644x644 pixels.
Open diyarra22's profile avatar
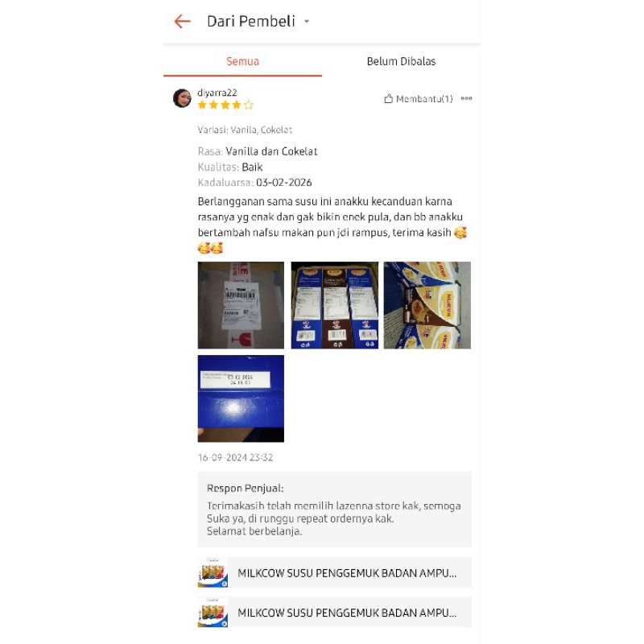[183, 98]
